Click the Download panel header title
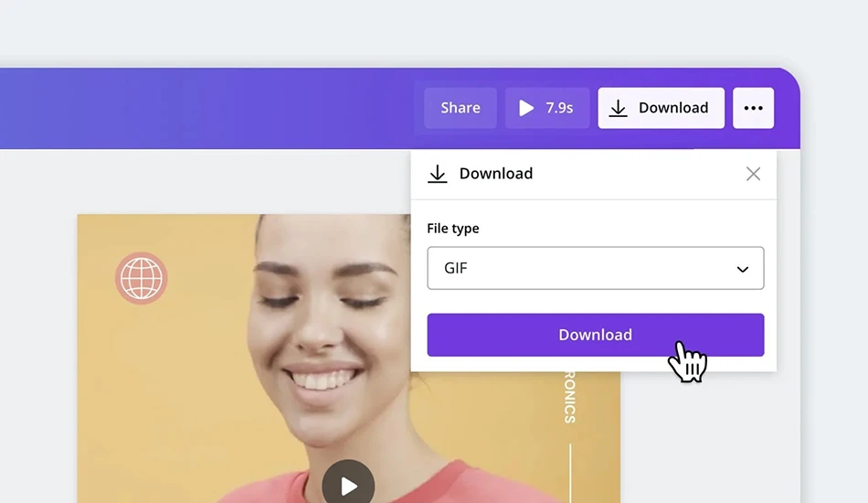 pyautogui.click(x=496, y=174)
